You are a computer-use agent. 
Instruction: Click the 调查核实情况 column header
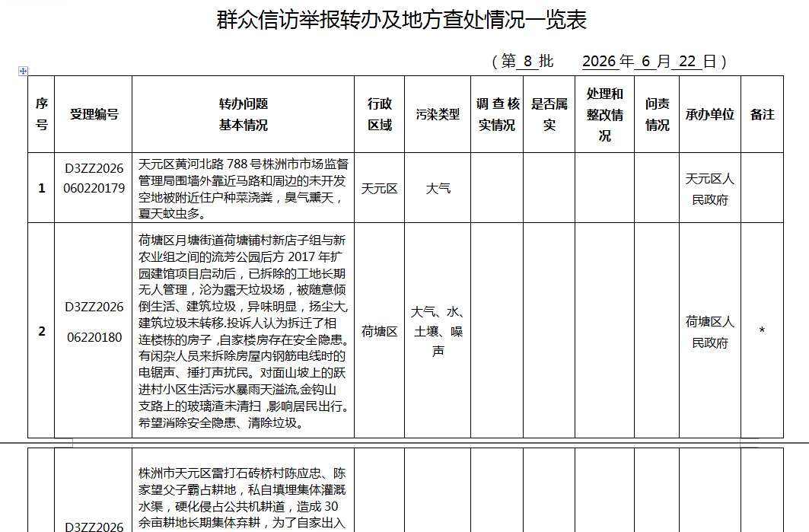point(497,114)
